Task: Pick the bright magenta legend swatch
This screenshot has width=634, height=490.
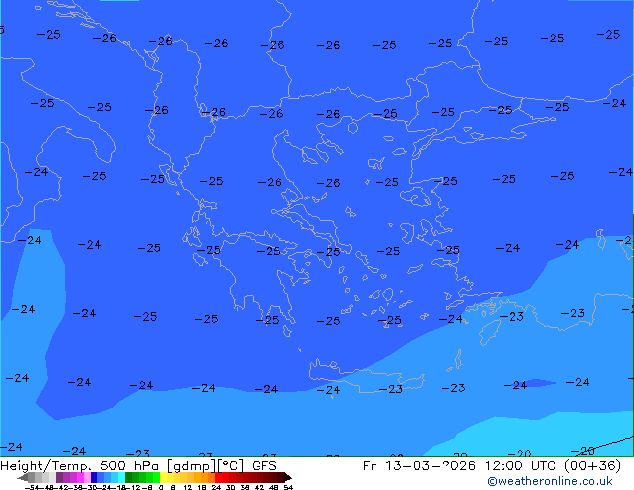Action: [80, 477]
